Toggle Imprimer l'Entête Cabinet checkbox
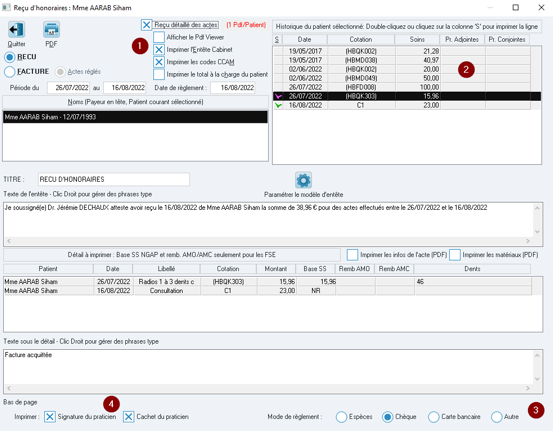 click(x=159, y=50)
